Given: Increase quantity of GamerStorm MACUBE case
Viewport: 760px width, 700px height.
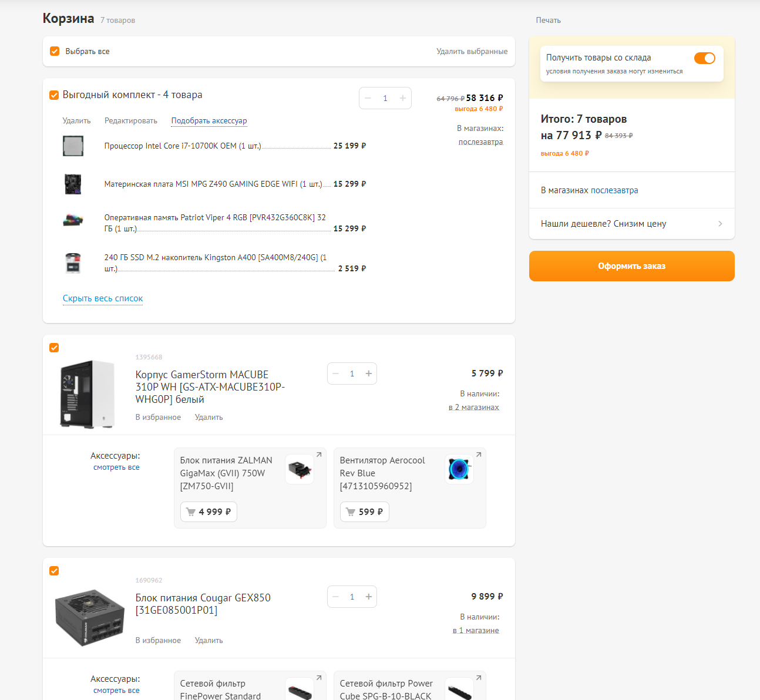Looking at the screenshot, I should pos(369,373).
